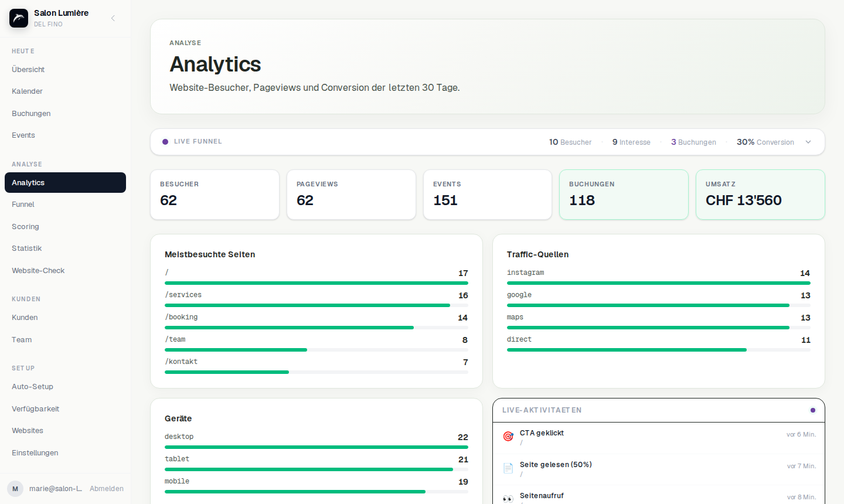Click the Salon Lumière workspace name
This screenshot has height=504, width=844.
[x=61, y=13]
